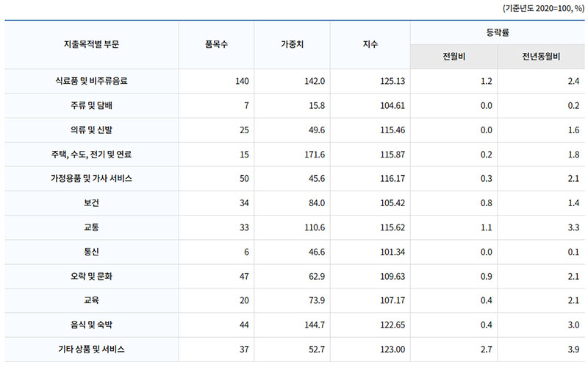Click year-on-year value 3.3 for 교통
588x368 pixels.
coord(573,227)
